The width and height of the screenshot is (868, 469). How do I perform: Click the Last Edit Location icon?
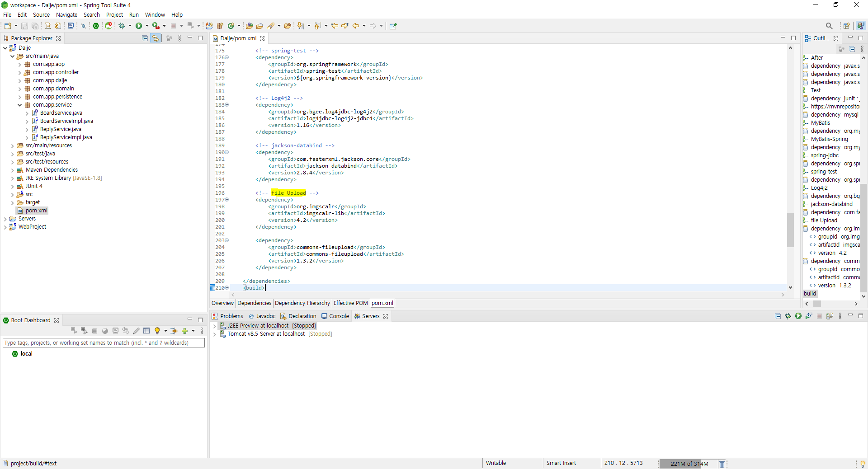335,26
